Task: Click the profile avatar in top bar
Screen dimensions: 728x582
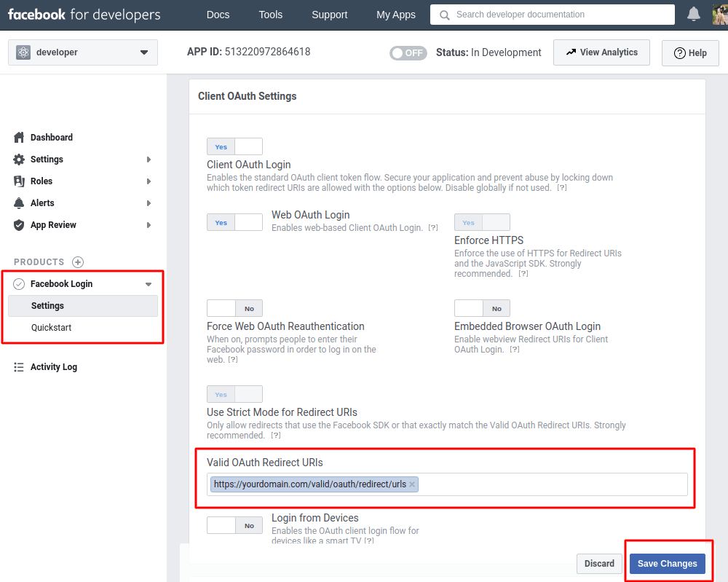Action: [x=719, y=14]
